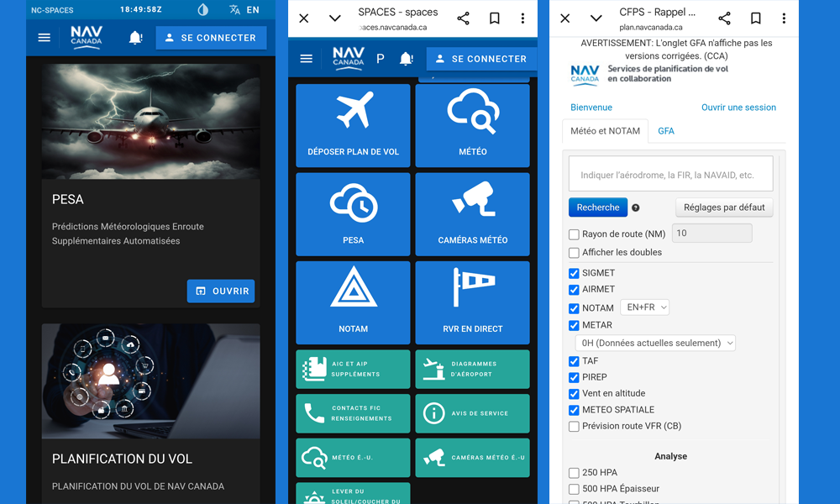The height and width of the screenshot is (504, 840).
Task: Open the NOTAM triangle tile
Action: coord(353,302)
